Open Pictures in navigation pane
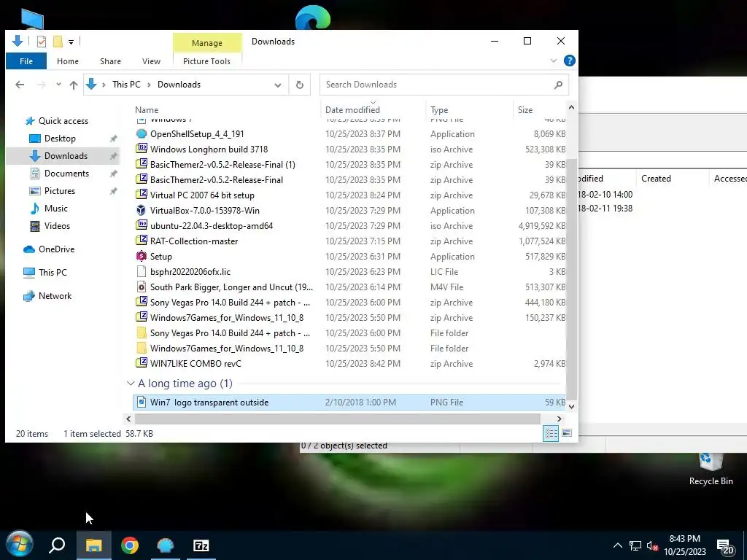The width and height of the screenshot is (747, 560). coord(60,191)
